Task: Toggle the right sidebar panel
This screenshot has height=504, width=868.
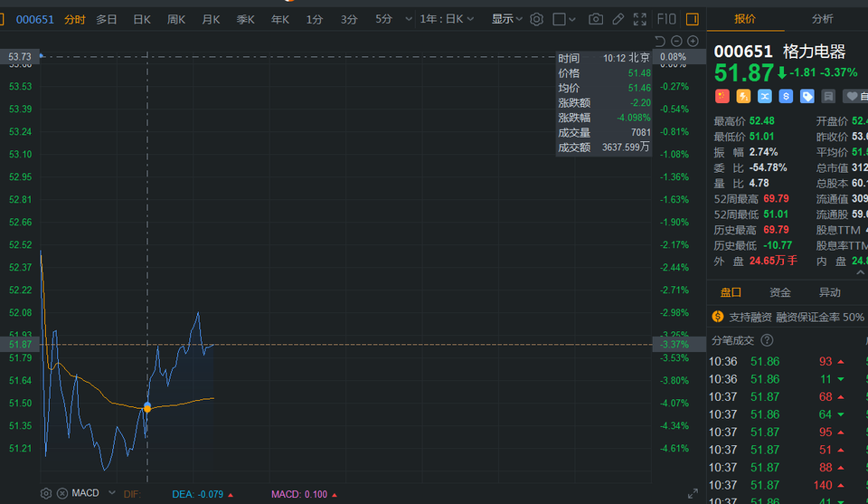Action: (692, 19)
